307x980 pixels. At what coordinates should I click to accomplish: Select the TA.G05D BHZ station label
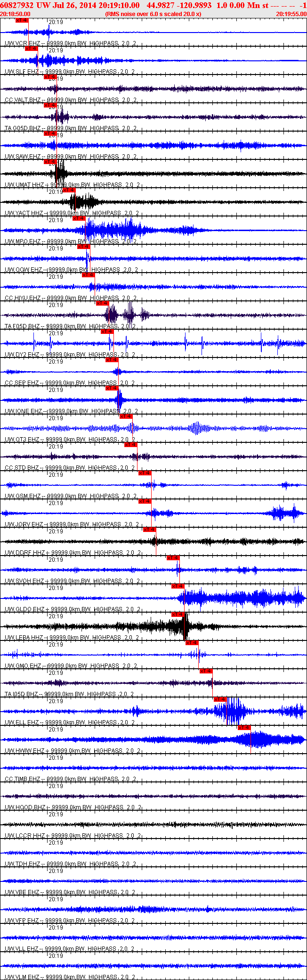tap(23, 128)
